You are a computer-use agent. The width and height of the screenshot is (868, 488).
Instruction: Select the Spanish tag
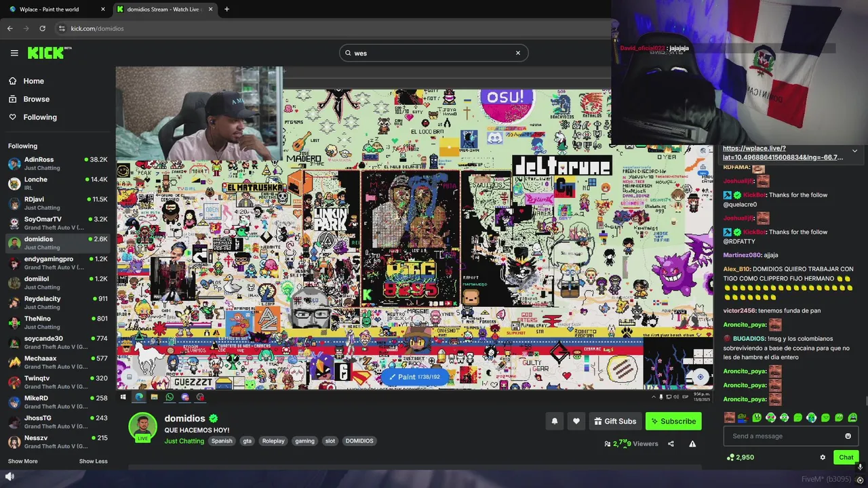coord(222,441)
